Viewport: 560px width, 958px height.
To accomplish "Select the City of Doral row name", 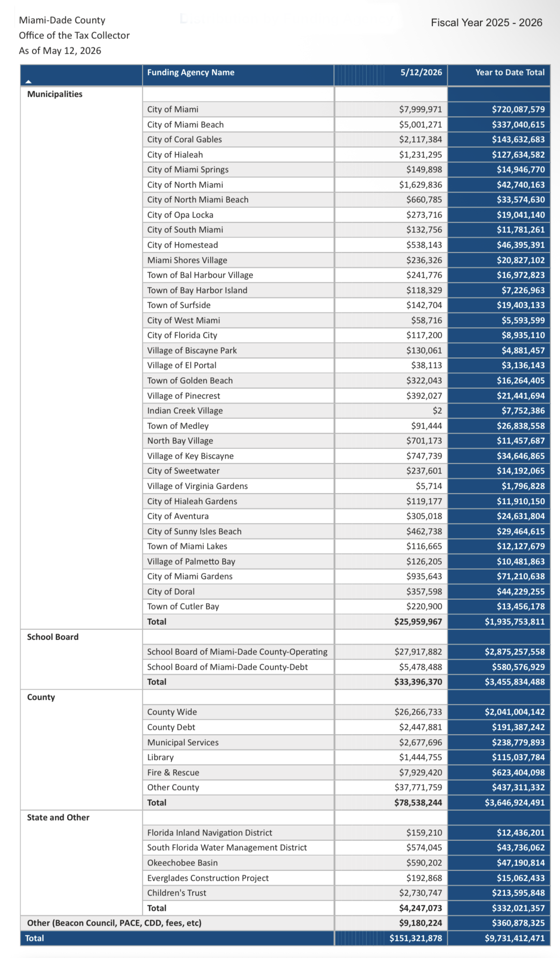I will 171,591.
